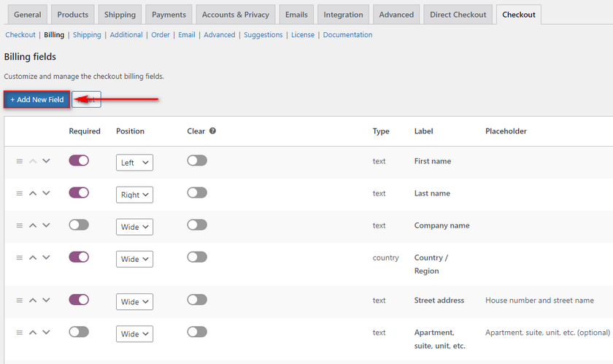The height and width of the screenshot is (364, 613).
Task: Toggle Required for First name
Action: pyautogui.click(x=79, y=160)
